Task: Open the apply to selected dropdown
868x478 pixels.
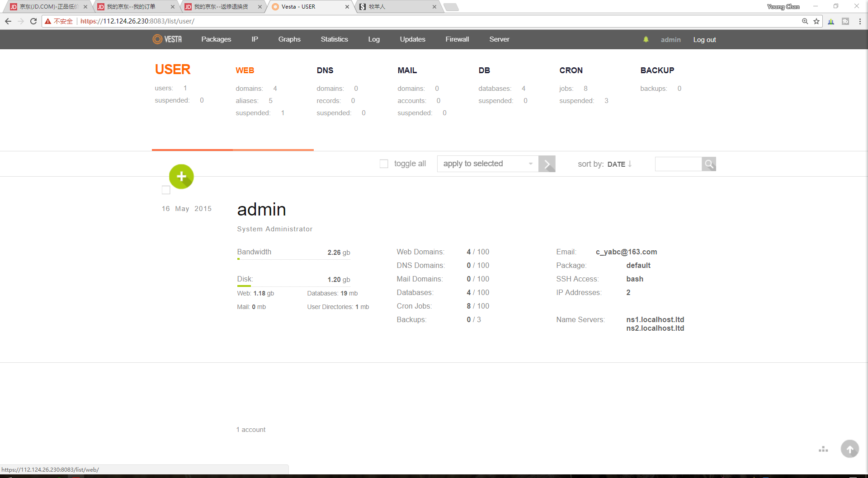Action: [487, 164]
